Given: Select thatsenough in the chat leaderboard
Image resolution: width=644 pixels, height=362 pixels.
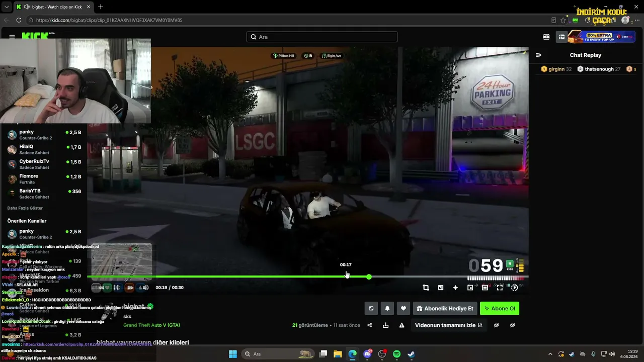Looking at the screenshot, I should tap(599, 69).
